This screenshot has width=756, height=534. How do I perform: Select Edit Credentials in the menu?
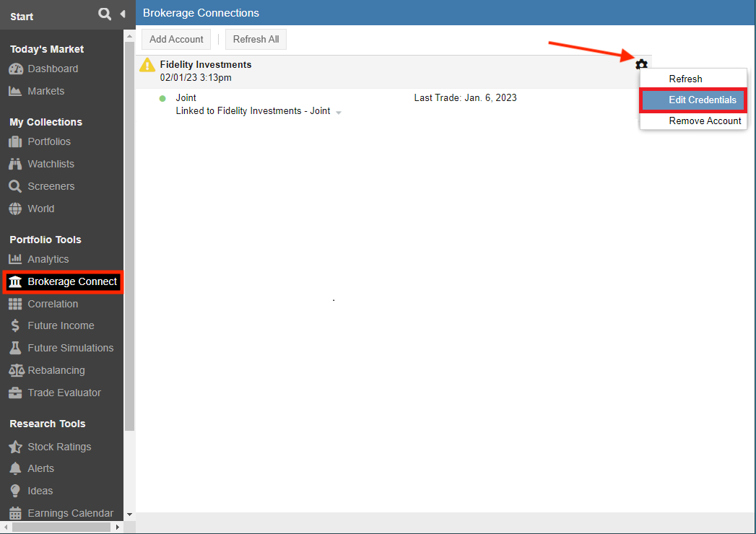click(693, 100)
